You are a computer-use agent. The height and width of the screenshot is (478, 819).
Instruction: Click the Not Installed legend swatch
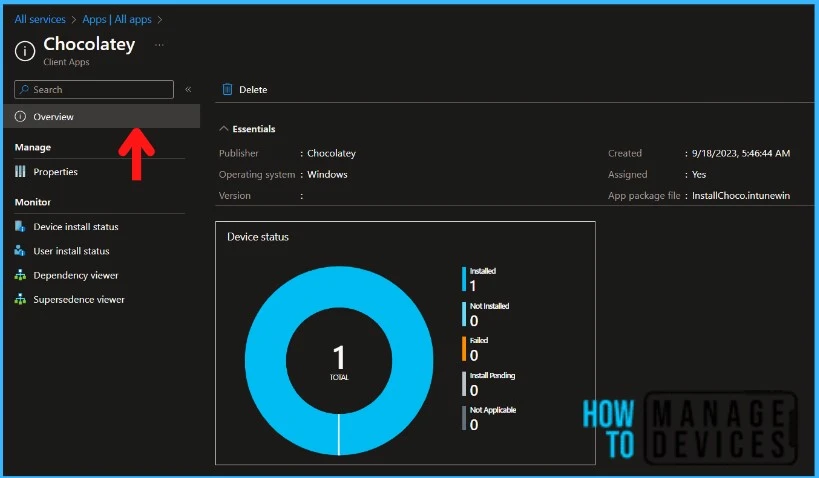[464, 314]
